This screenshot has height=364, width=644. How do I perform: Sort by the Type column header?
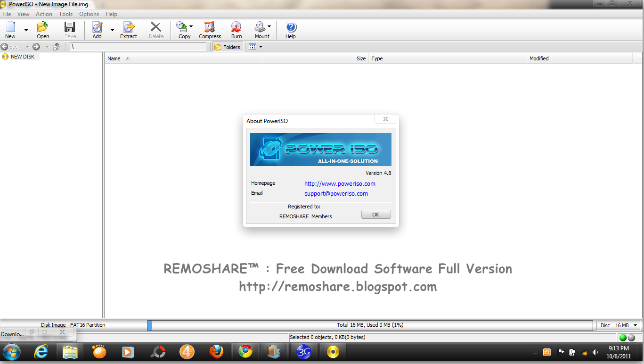coord(448,58)
